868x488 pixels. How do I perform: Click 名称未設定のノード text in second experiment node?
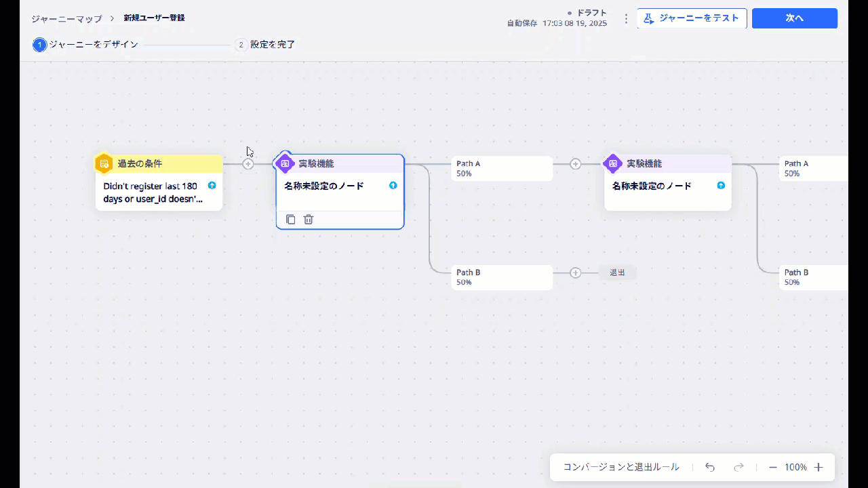tap(652, 186)
